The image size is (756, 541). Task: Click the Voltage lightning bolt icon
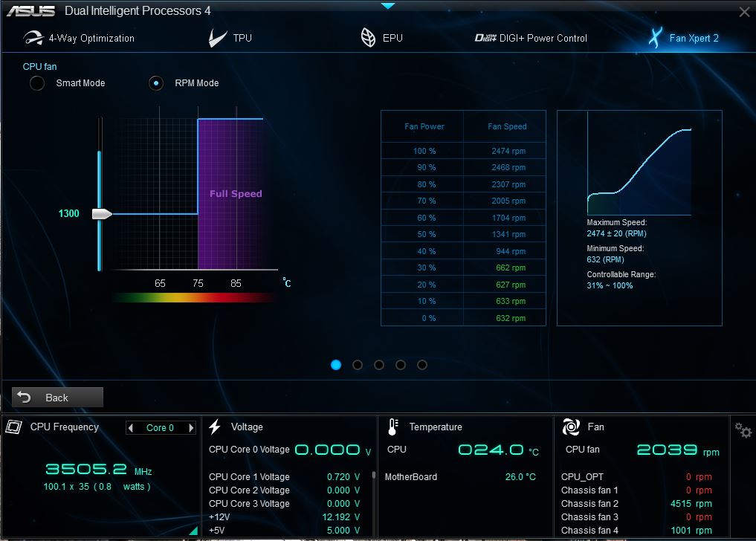(215, 427)
